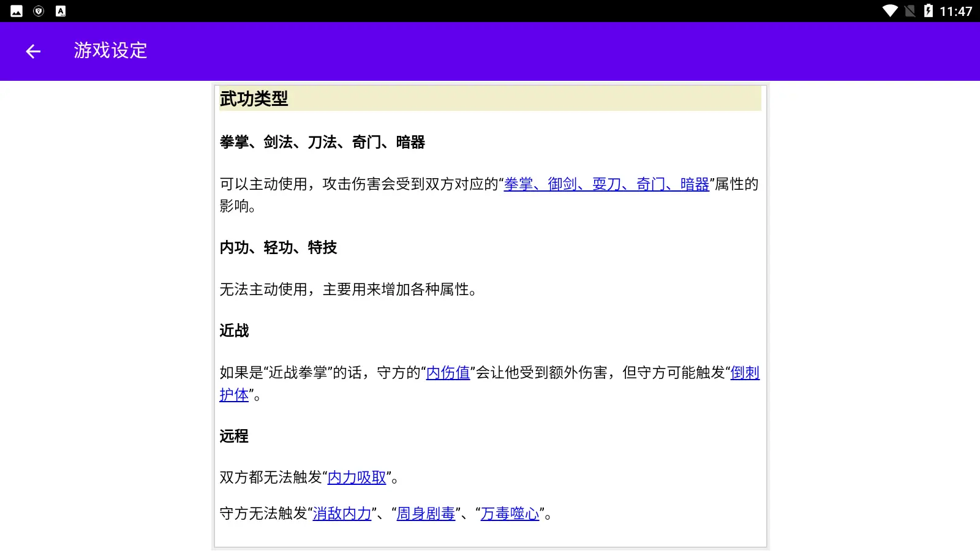The width and height of the screenshot is (980, 551).
Task: Tap the 武功类型 section heading
Action: (254, 99)
